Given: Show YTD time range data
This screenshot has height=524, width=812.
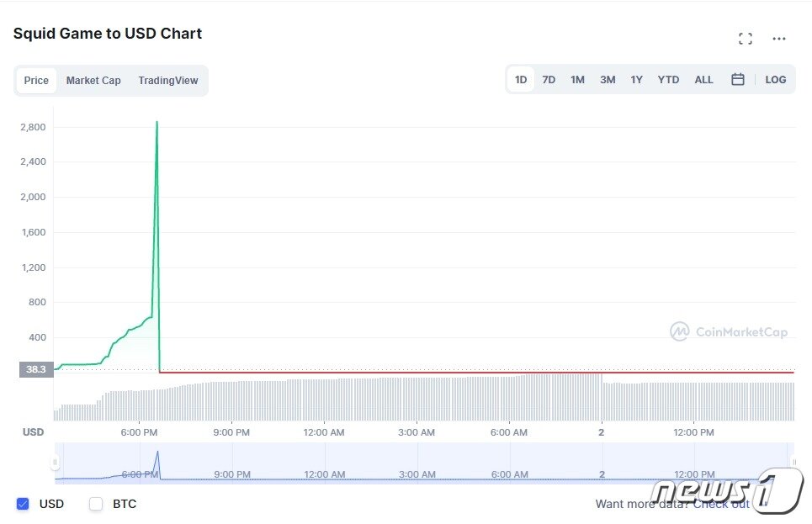Looking at the screenshot, I should click(668, 80).
